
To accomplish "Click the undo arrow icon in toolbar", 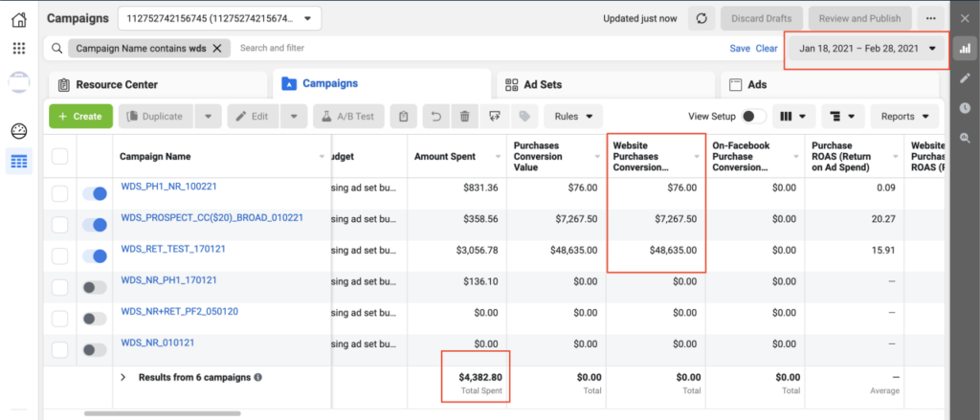I will pos(436,117).
